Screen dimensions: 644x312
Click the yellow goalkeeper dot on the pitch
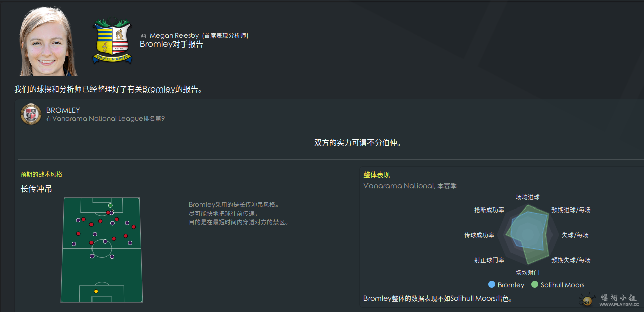pyautogui.click(x=96, y=291)
